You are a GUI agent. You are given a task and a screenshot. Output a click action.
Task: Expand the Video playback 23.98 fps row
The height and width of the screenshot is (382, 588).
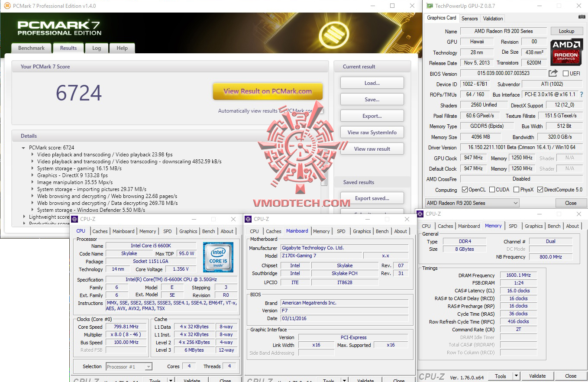click(x=32, y=155)
